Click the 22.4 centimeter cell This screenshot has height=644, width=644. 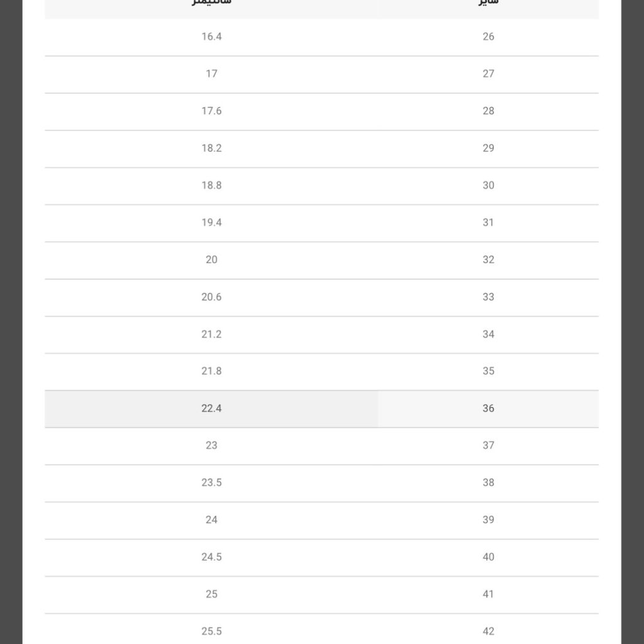pos(211,409)
